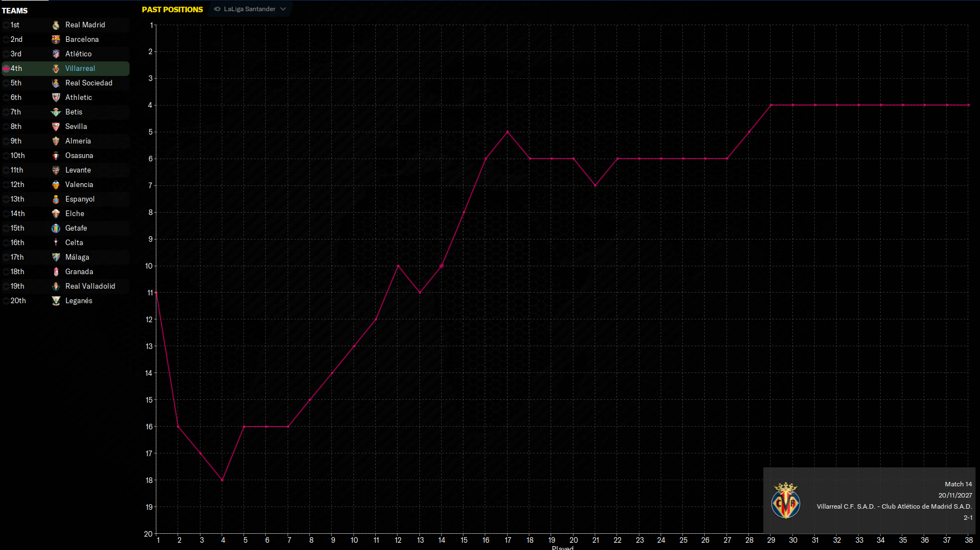Click the "TEAMS" panel heading
Viewport: 980px width, 550px height.
pos(15,11)
